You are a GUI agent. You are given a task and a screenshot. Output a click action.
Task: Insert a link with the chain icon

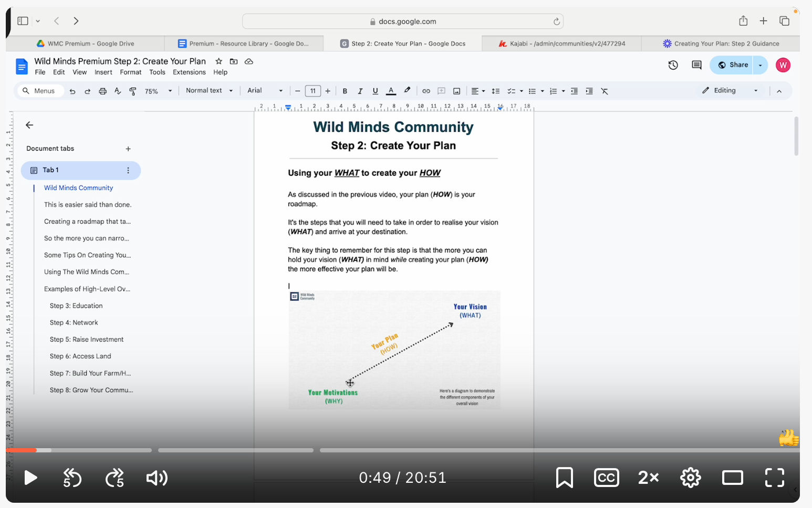pyautogui.click(x=426, y=91)
